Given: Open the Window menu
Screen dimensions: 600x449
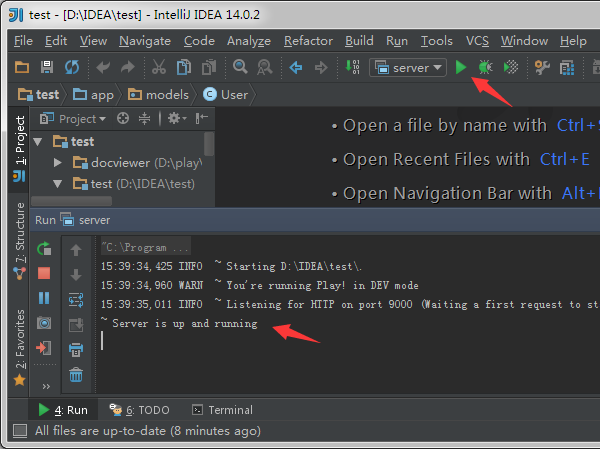Looking at the screenshot, I should 524,41.
